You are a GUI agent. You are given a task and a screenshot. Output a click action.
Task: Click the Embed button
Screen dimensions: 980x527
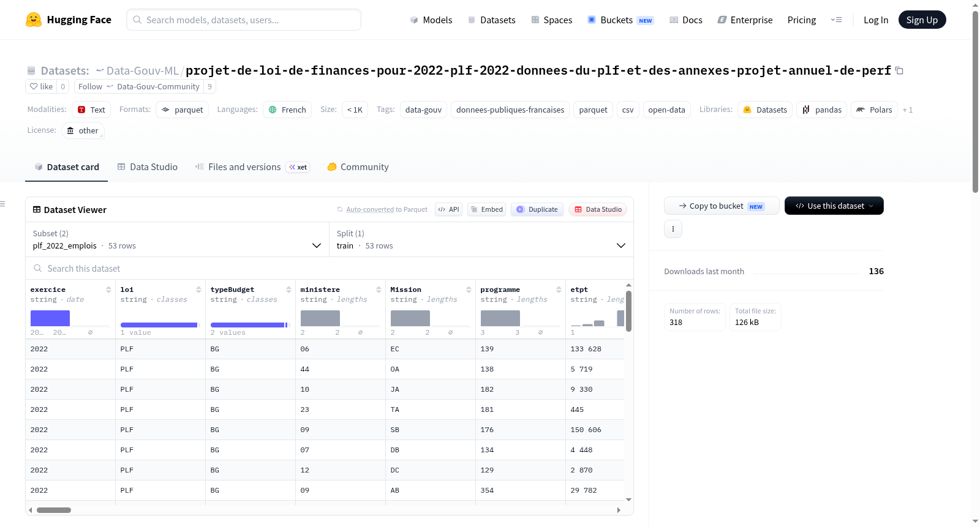click(486, 209)
